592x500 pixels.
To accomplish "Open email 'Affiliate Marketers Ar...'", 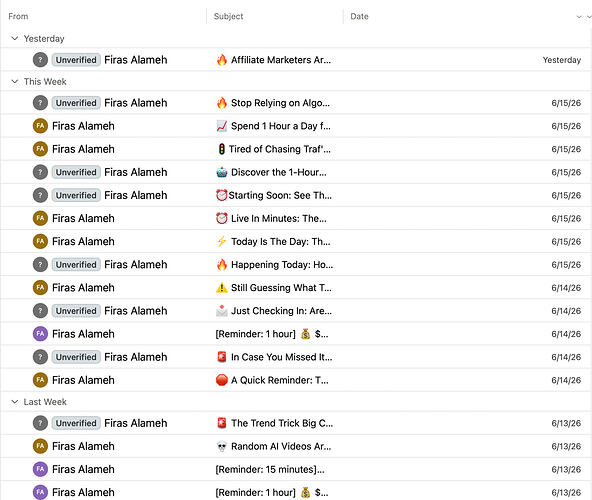I will coord(296,60).
